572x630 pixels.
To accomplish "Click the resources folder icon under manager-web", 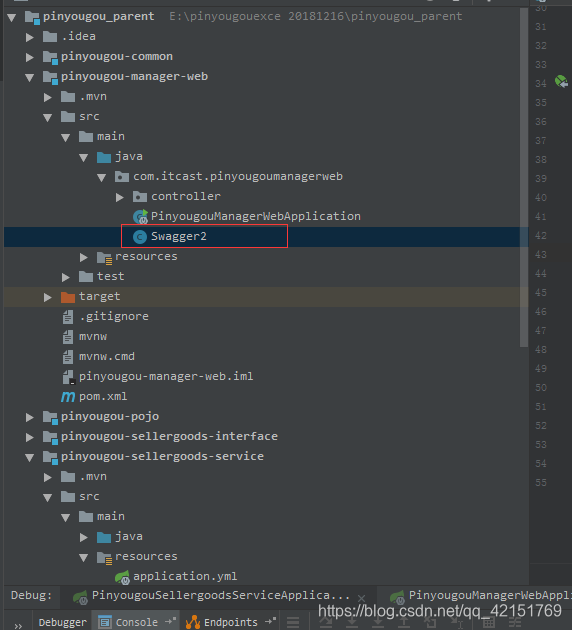I will click(104, 258).
